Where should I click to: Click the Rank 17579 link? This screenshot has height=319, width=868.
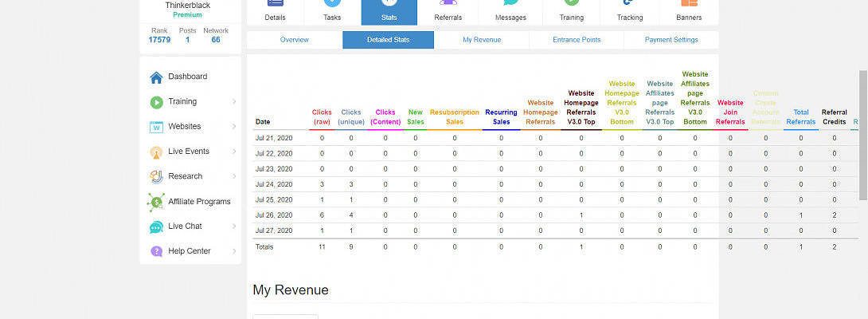[159, 40]
